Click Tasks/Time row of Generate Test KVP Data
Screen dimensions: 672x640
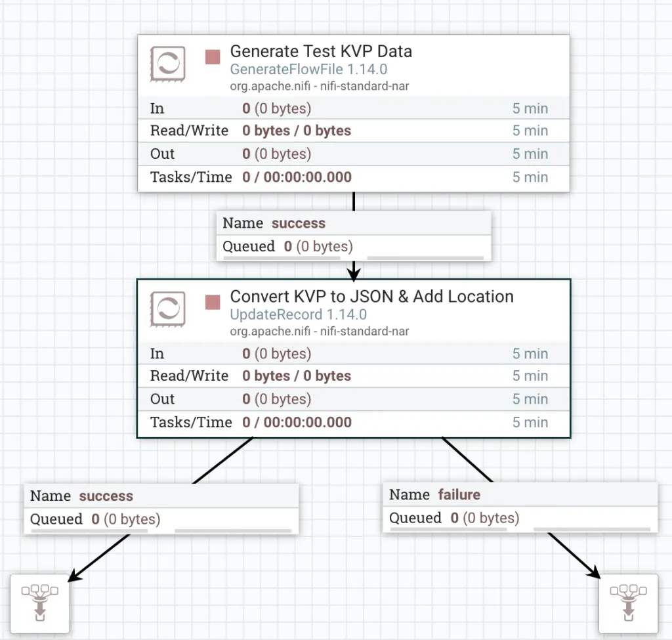[x=353, y=177]
